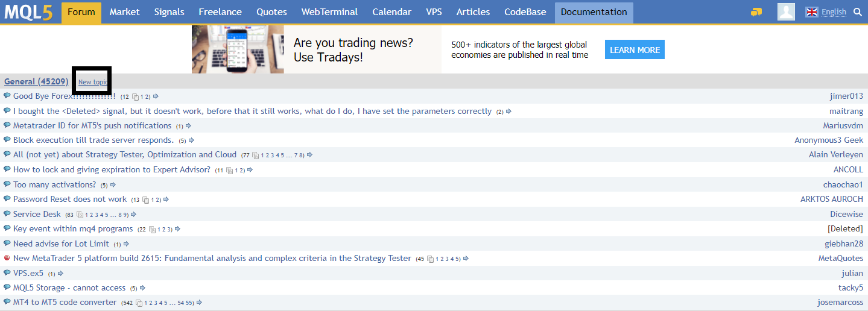This screenshot has height=311, width=868.
Task: Open the English language dropdown
Action: 834,12
